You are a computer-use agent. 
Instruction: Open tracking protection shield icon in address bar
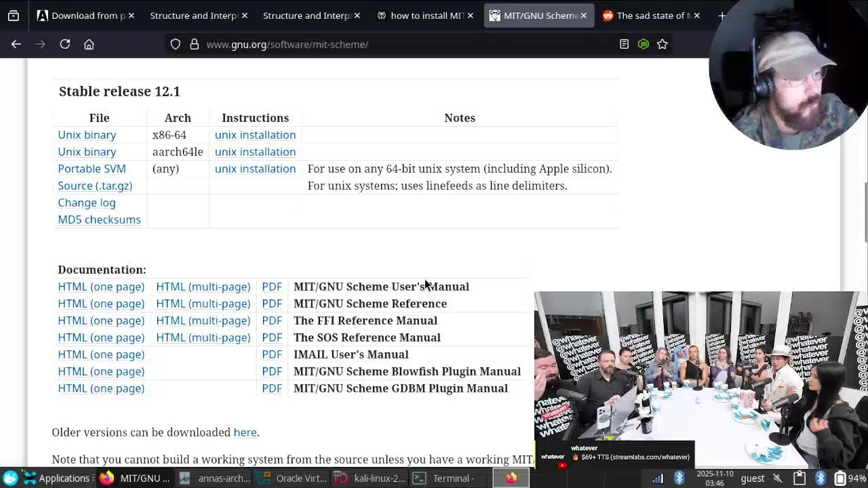coord(176,44)
